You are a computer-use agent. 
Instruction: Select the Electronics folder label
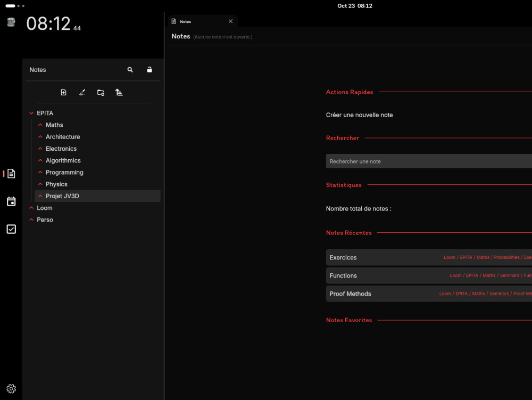pos(61,149)
